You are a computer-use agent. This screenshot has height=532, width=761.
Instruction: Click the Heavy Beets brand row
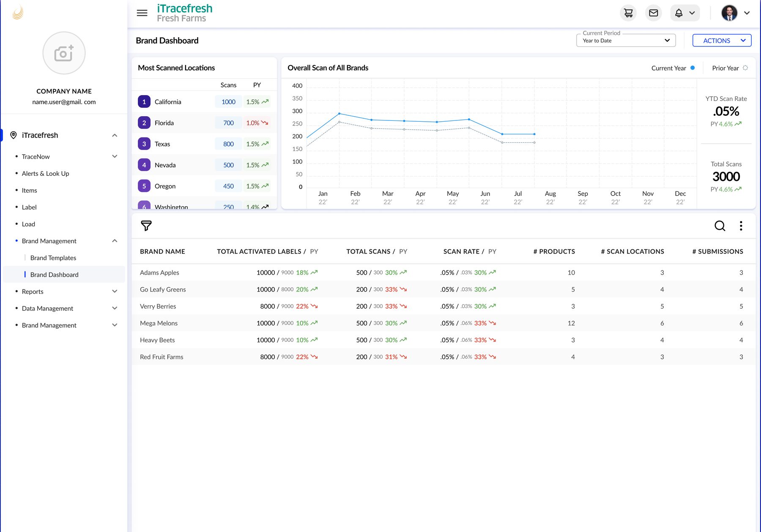coord(443,340)
